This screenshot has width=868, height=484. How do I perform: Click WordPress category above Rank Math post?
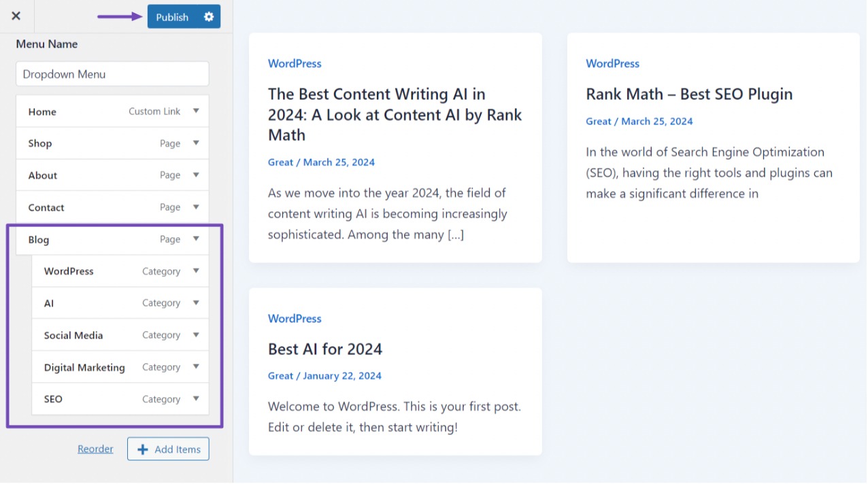(612, 63)
